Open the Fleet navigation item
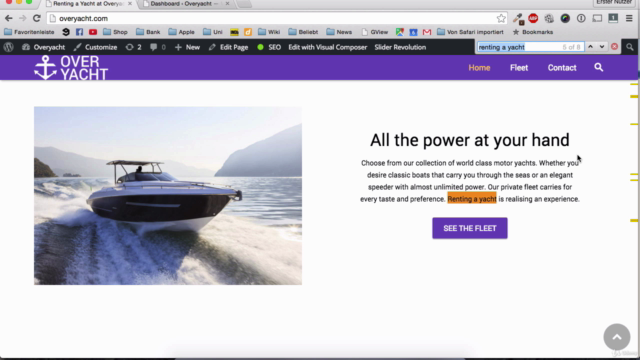Screen dimensions: 640x360 coord(519,68)
